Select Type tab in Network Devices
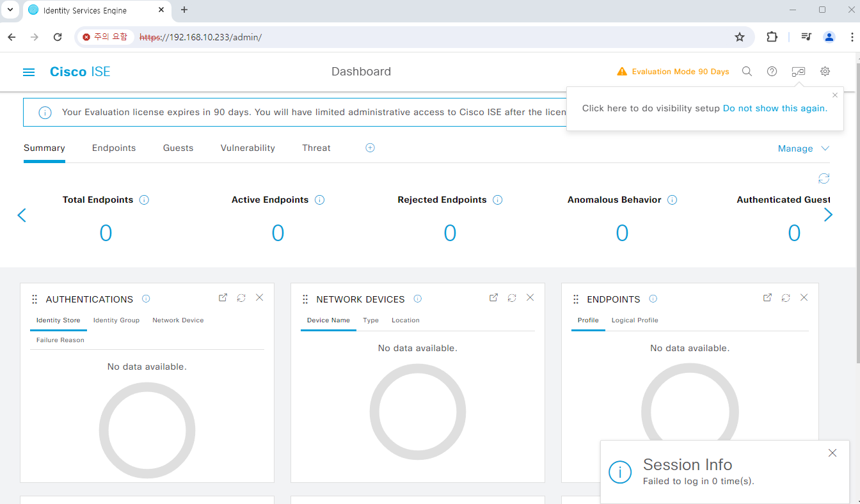 370,320
